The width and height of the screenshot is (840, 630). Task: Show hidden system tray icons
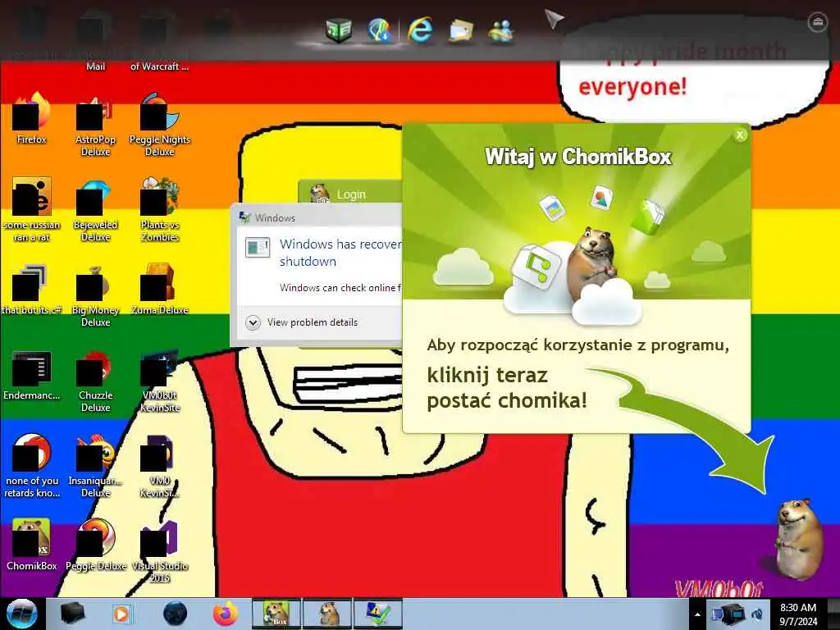[697, 614]
